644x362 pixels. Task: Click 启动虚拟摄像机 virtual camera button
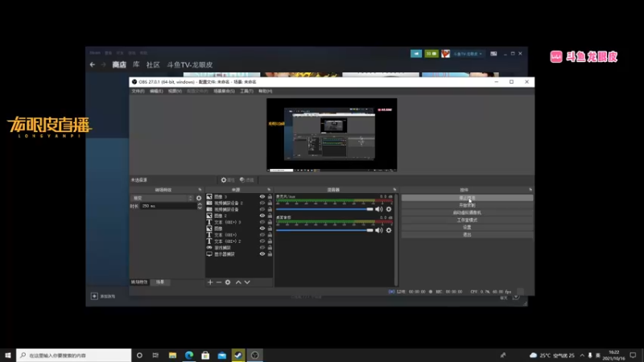coord(467,212)
